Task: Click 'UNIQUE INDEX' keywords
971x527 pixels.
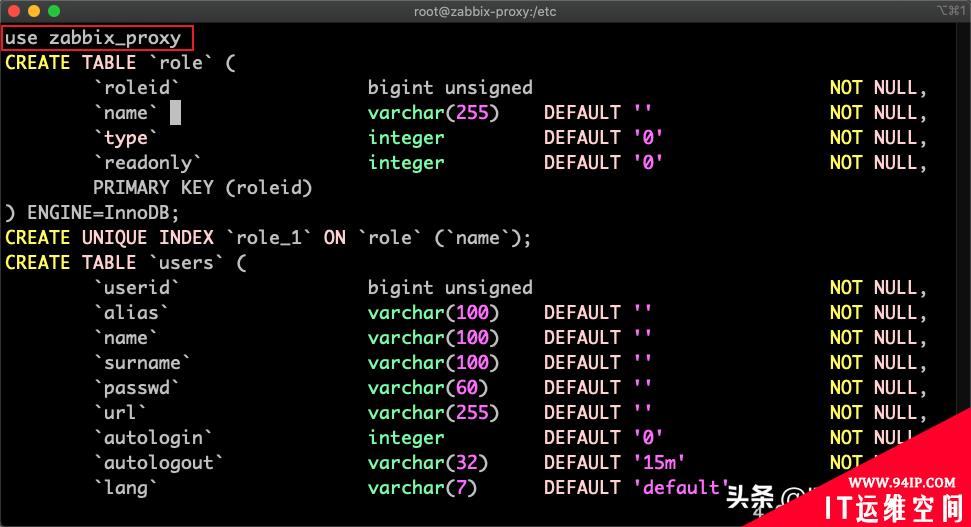Action: (x=147, y=237)
